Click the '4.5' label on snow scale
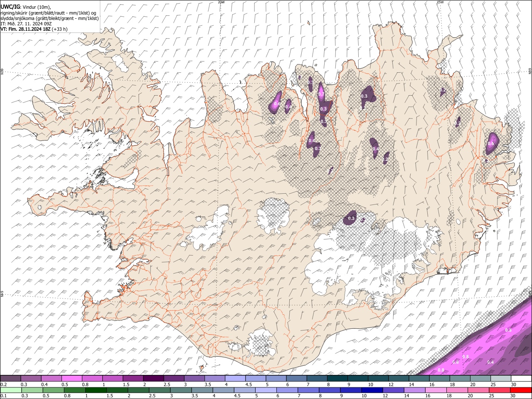 (249, 384)
